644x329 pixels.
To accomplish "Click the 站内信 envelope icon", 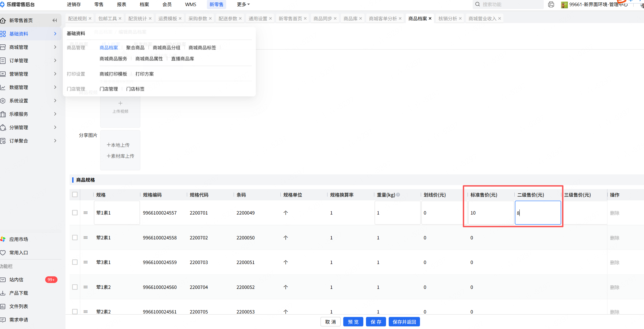I will point(3,280).
